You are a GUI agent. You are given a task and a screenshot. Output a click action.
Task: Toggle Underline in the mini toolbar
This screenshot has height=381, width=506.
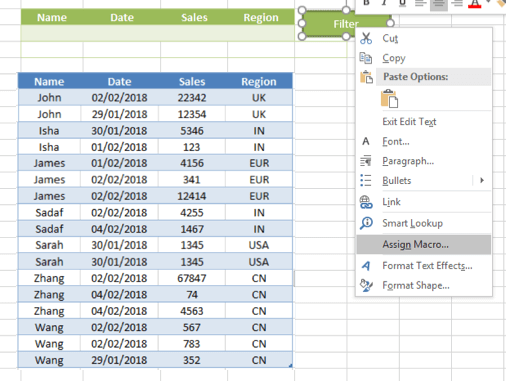[402, 3]
